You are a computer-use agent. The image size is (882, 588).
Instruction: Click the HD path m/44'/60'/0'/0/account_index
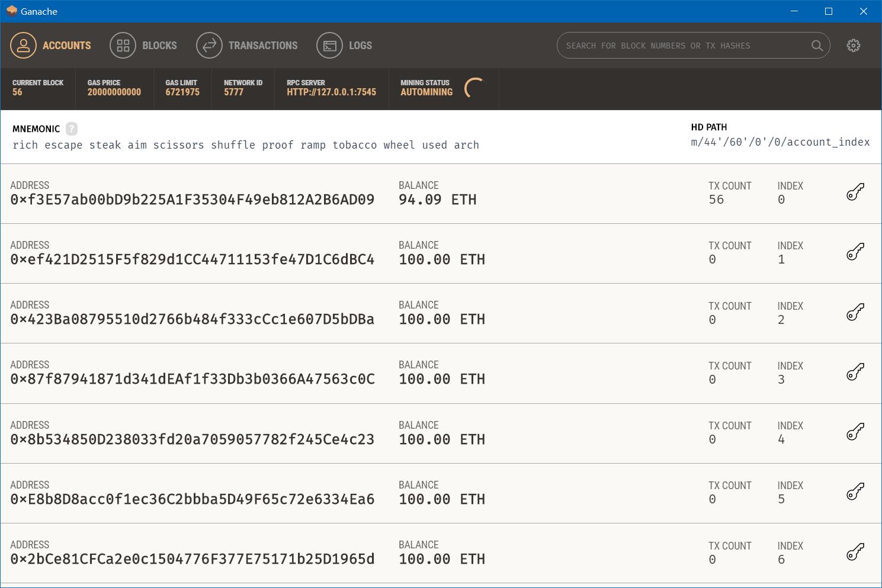(780, 142)
